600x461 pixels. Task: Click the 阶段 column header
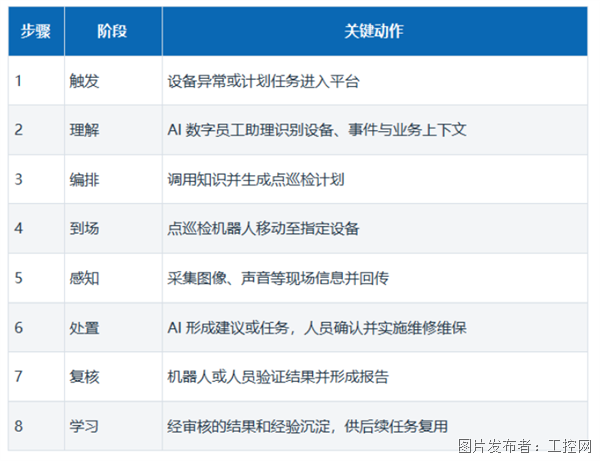coord(113,31)
